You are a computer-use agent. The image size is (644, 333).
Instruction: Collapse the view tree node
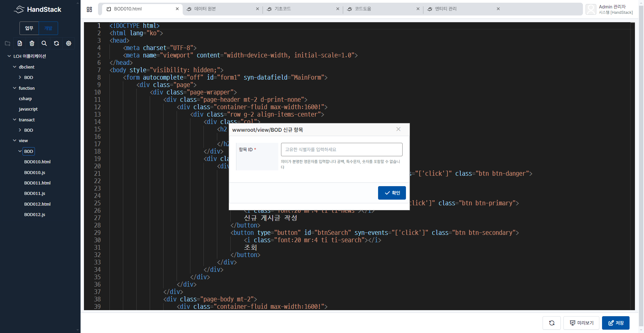pyautogui.click(x=14, y=140)
